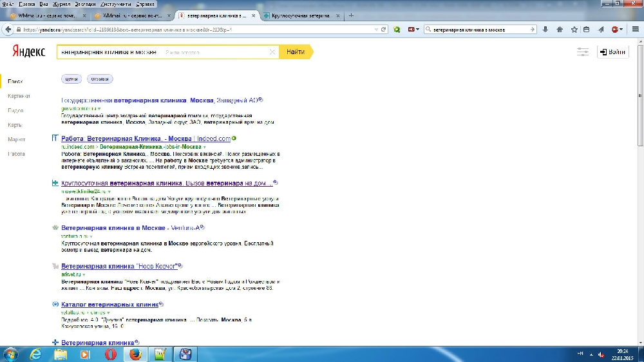Open the media player taskbar icon
This screenshot has width=644, height=362.
click(x=85, y=354)
